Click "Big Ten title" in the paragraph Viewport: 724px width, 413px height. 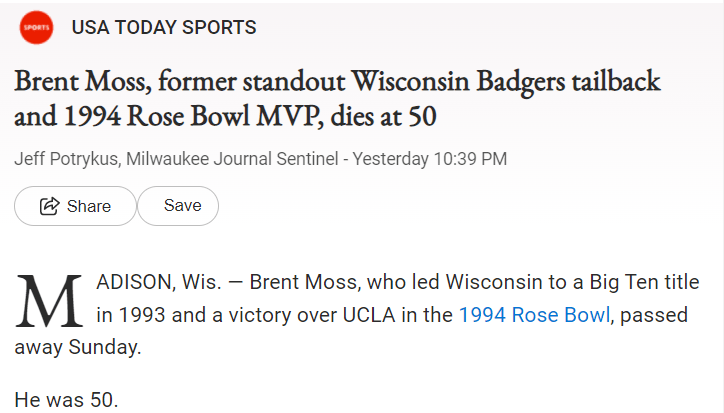click(613, 283)
